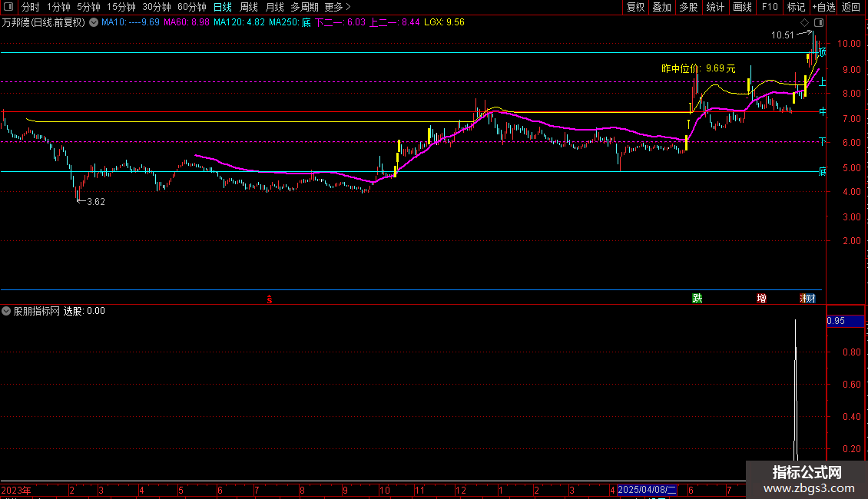
Task: Click the 选股: 0.00 indicator value
Action: click(x=84, y=311)
